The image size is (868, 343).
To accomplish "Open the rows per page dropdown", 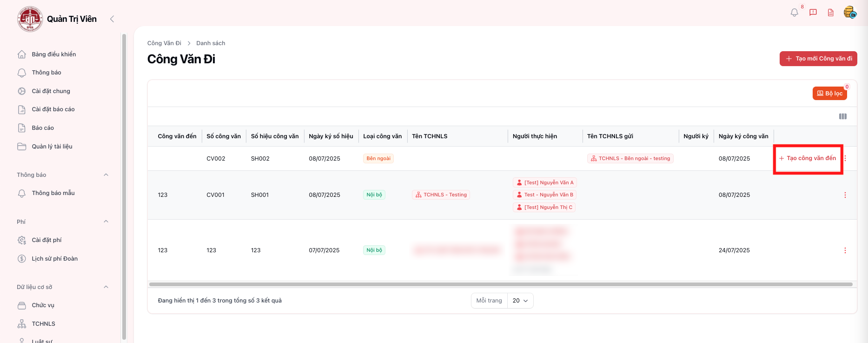I will pos(520,301).
